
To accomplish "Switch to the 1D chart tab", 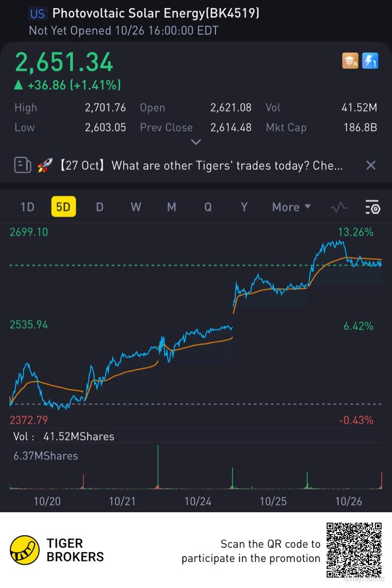I will tap(27, 207).
